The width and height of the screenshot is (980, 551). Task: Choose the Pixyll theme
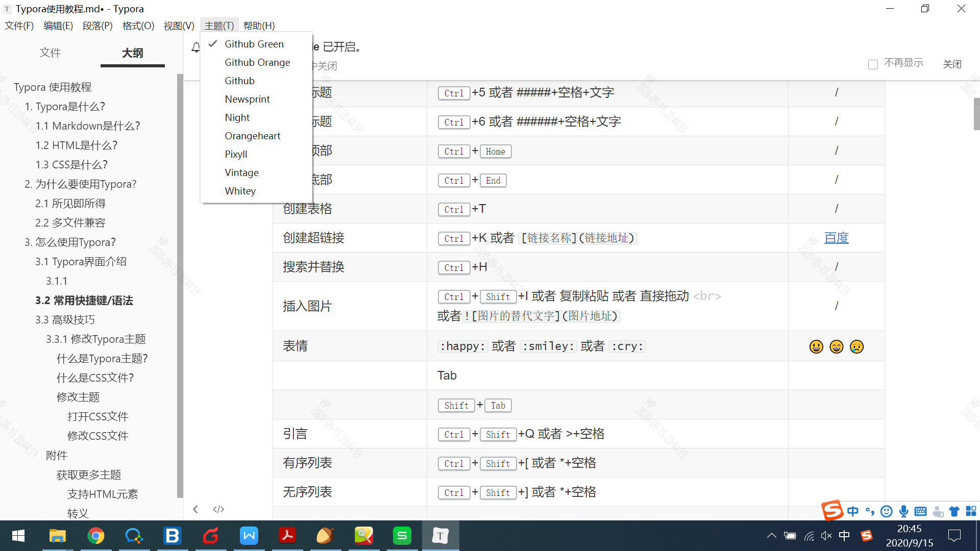(x=256, y=154)
